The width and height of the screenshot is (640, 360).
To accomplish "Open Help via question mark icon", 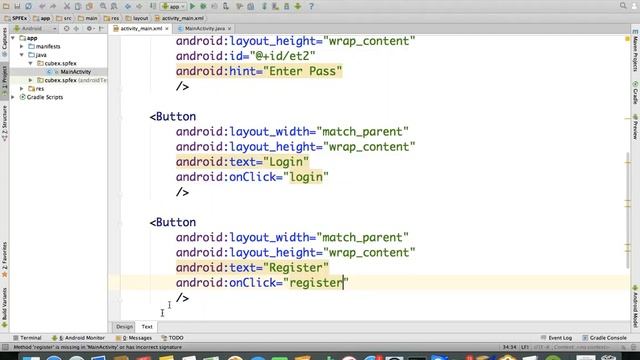I will tap(311, 6).
